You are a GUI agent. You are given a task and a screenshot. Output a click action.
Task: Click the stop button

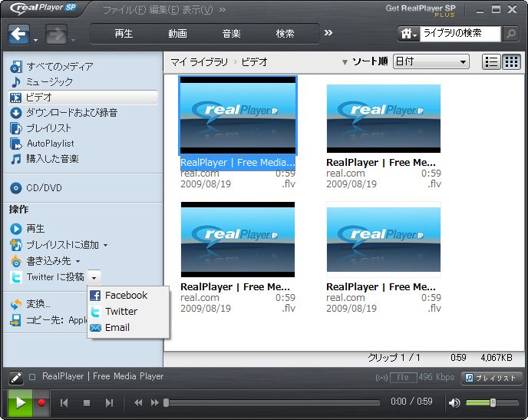[87, 403]
